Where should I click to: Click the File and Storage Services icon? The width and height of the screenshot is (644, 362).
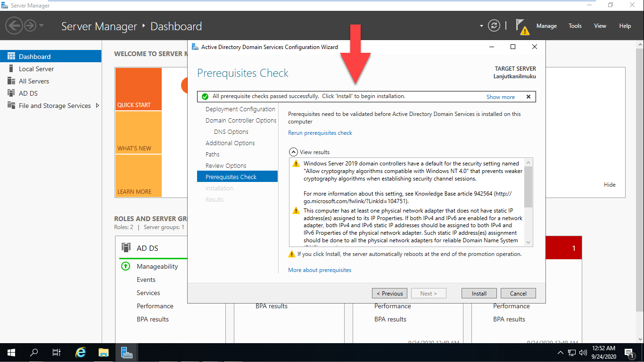[11, 106]
